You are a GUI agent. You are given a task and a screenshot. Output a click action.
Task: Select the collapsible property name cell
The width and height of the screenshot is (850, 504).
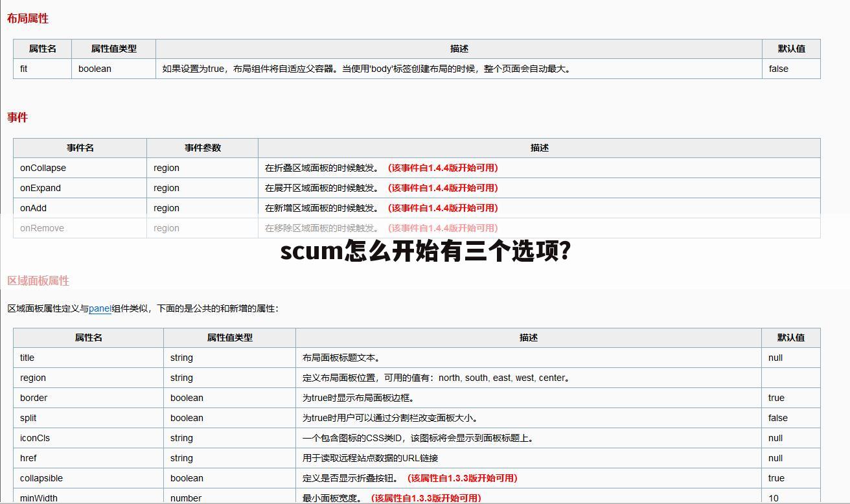point(89,478)
